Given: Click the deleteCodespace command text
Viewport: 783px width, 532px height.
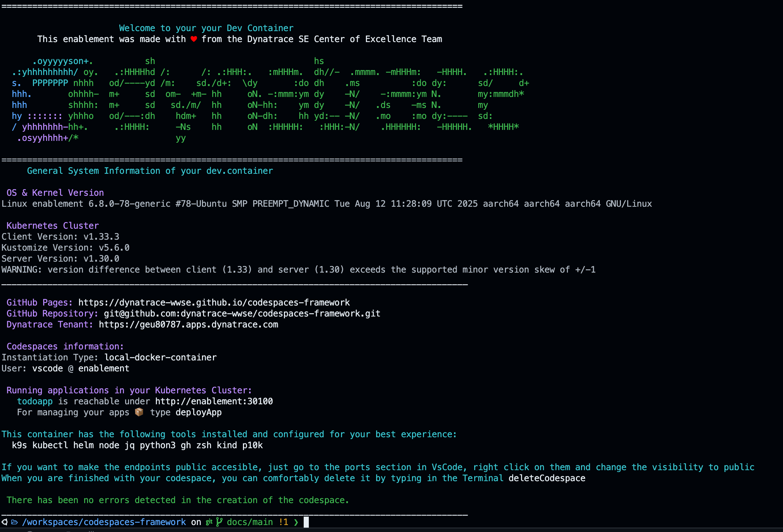Looking at the screenshot, I should 547,478.
